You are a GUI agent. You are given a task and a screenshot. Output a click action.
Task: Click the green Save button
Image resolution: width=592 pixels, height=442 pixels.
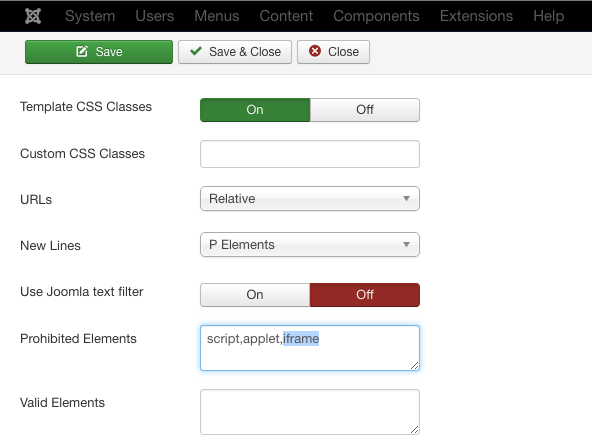click(x=99, y=52)
